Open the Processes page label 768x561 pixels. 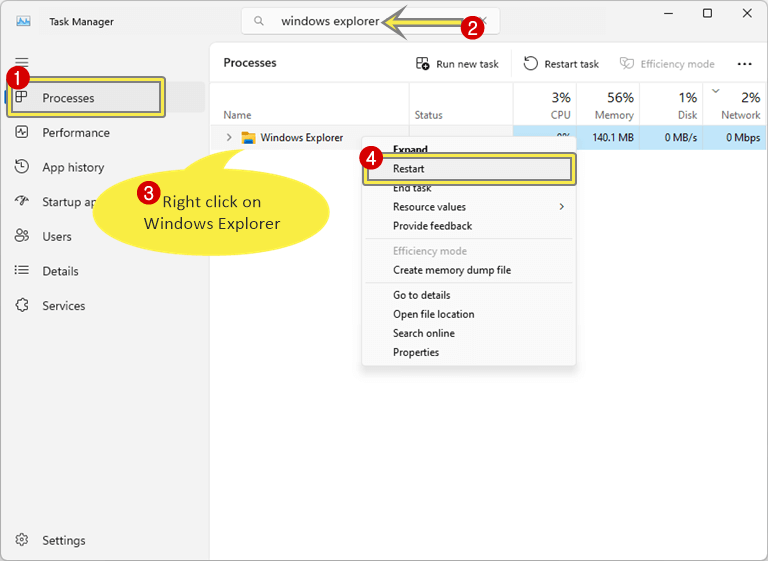tap(68, 98)
